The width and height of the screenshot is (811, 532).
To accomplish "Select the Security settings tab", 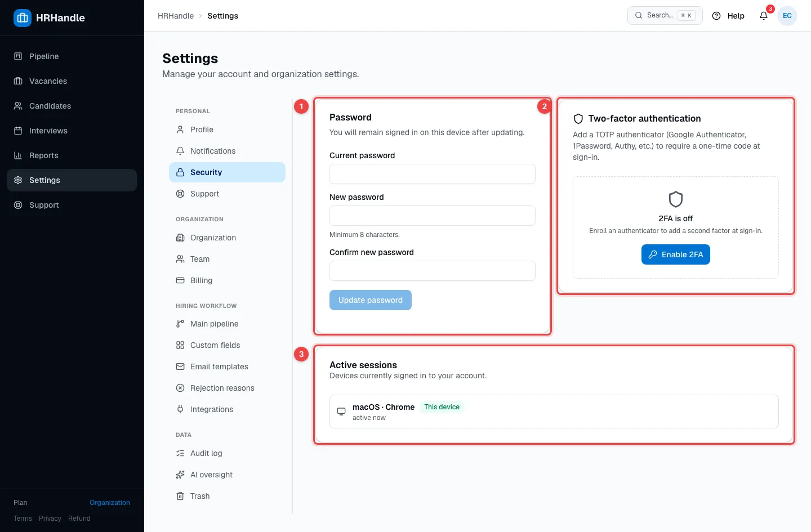I will (227, 172).
